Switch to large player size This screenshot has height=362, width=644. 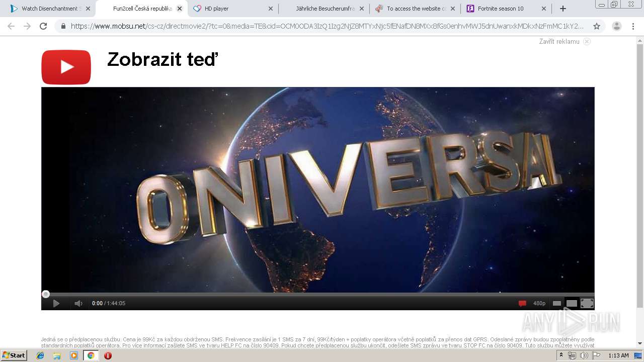pyautogui.click(x=572, y=303)
